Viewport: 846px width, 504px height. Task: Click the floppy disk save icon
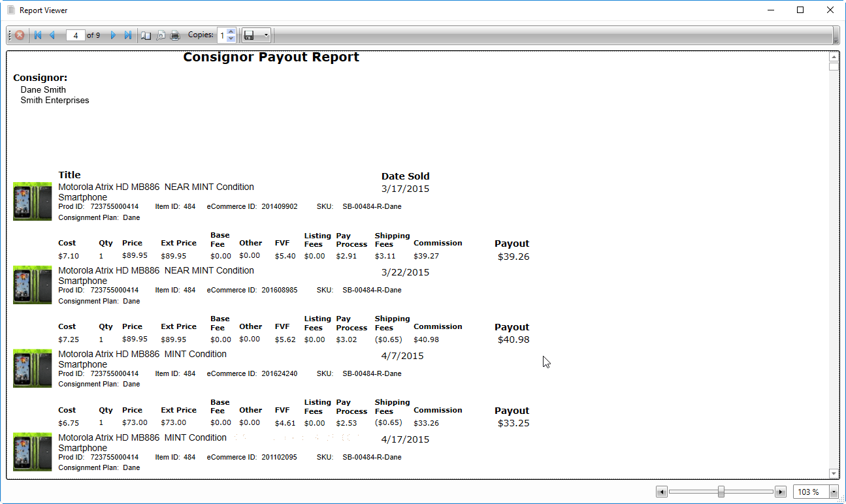(250, 35)
